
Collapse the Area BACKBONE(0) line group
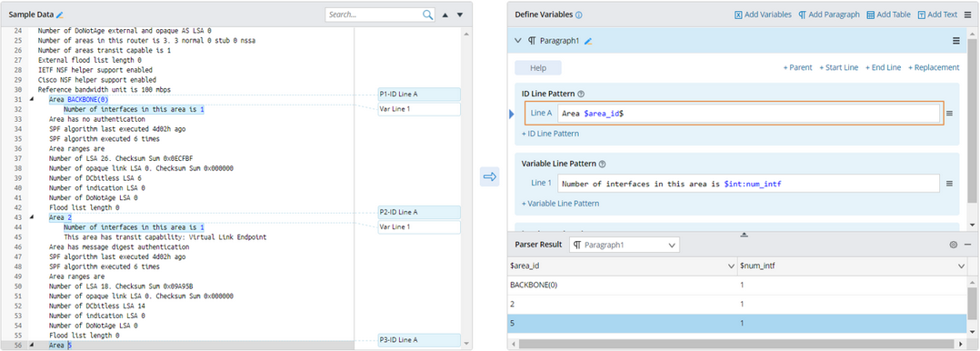click(32, 99)
